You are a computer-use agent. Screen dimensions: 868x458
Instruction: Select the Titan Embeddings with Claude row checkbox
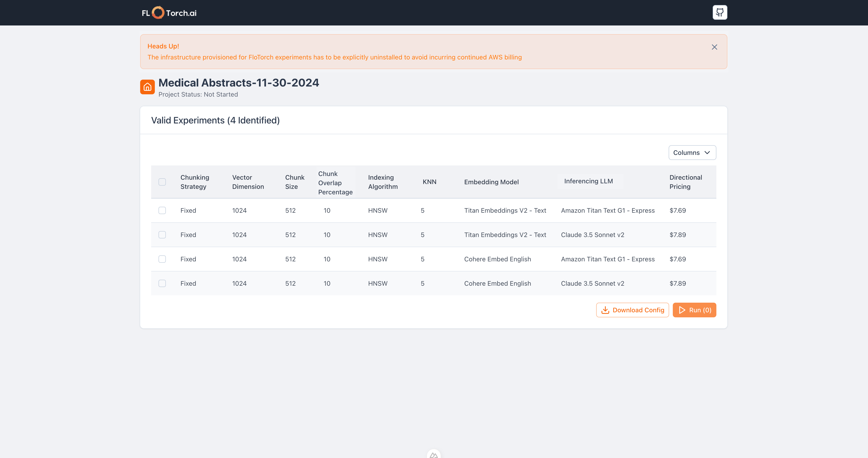[x=162, y=235]
